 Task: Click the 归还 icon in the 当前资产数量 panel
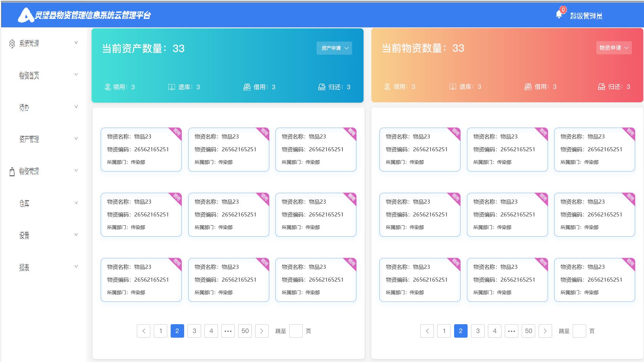pyautogui.click(x=322, y=87)
